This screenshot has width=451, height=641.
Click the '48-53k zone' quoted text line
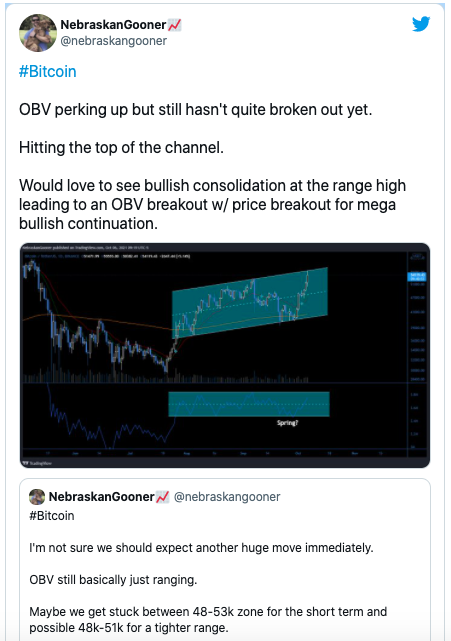208,612
